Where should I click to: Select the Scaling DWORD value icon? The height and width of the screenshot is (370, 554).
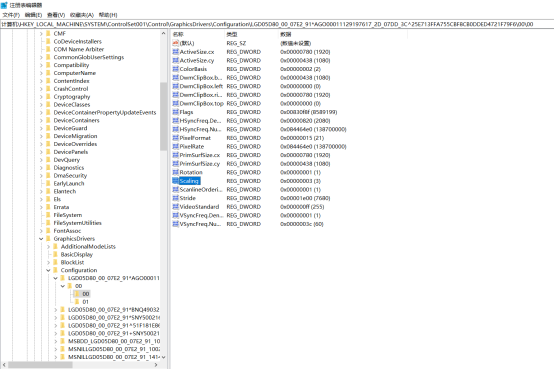point(176,181)
